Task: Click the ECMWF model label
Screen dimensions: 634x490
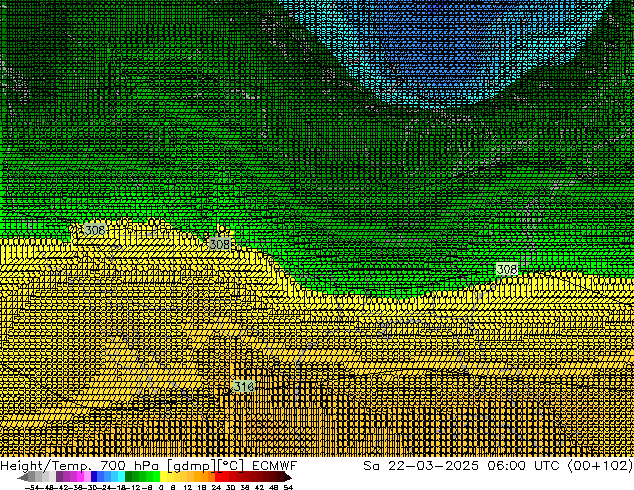Action: pos(274,466)
